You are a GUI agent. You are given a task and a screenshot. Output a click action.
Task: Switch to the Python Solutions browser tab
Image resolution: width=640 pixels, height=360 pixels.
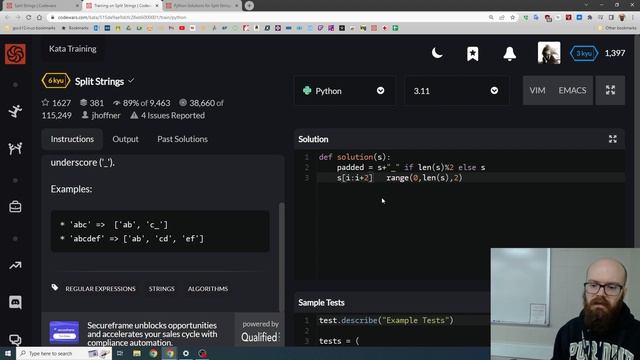(202, 6)
